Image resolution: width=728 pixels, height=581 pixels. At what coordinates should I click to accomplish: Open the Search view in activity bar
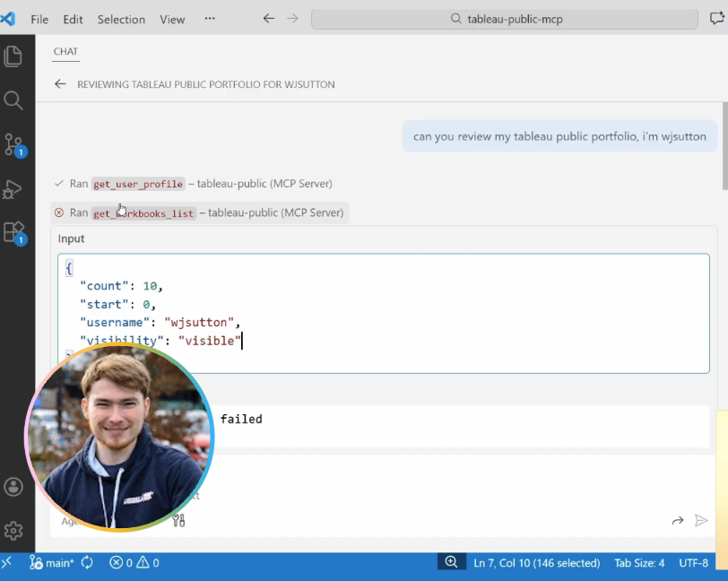pos(13,100)
